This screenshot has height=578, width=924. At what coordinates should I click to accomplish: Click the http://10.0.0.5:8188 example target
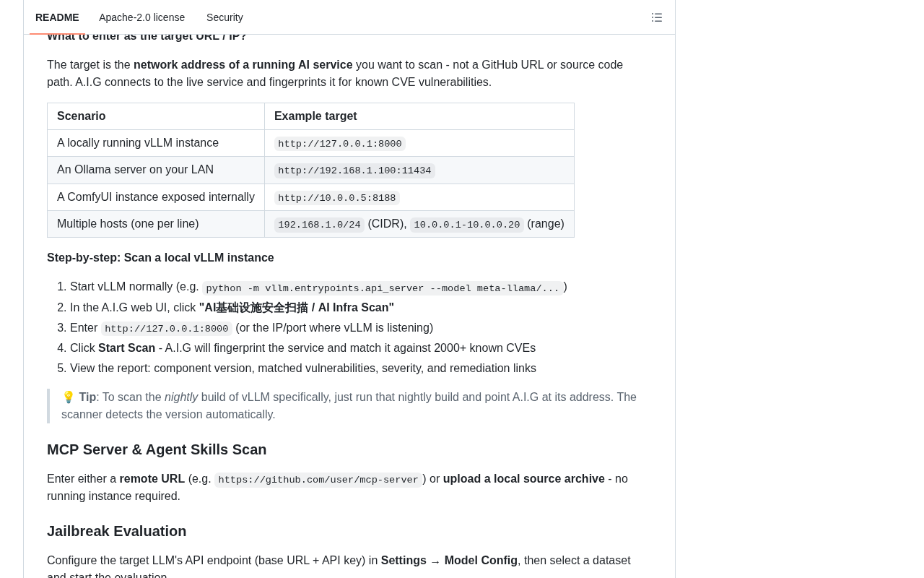[337, 198]
